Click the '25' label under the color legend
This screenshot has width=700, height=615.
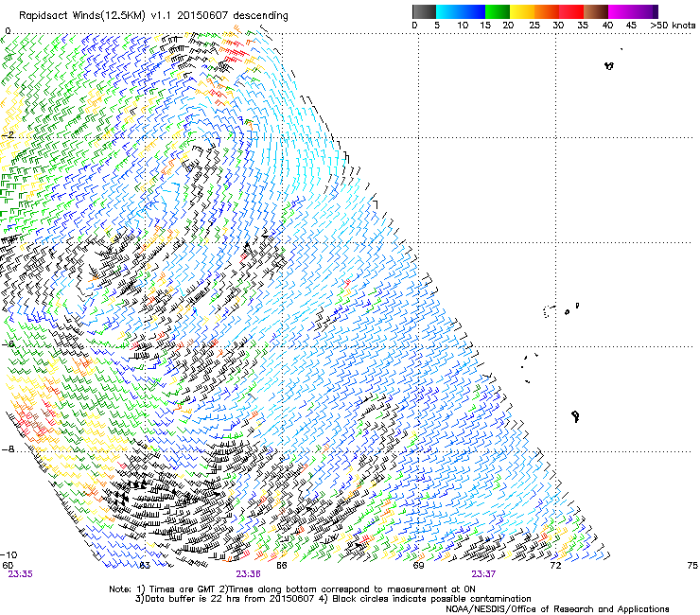pos(534,26)
